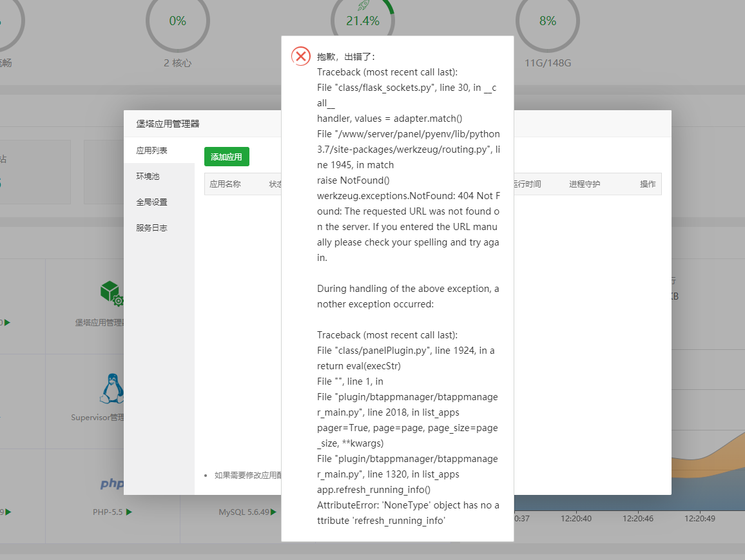The image size is (745, 560).
Task: Click the 11G/148G disk label
Action: [548, 63]
